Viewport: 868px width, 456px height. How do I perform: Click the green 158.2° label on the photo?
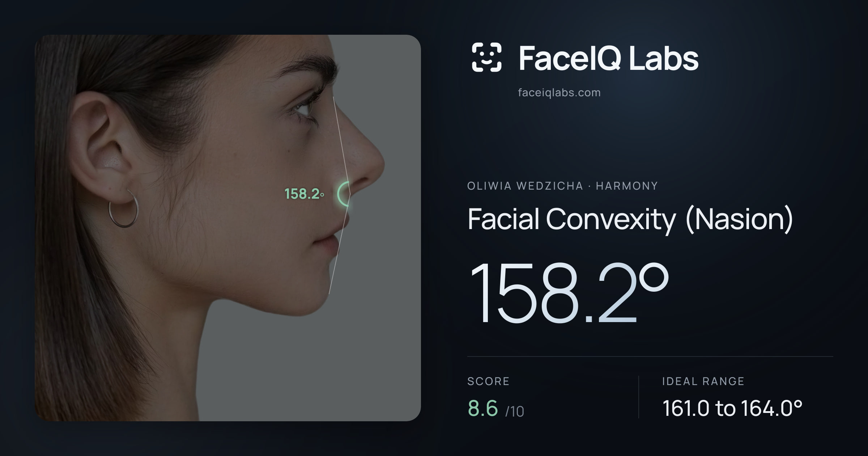(304, 194)
